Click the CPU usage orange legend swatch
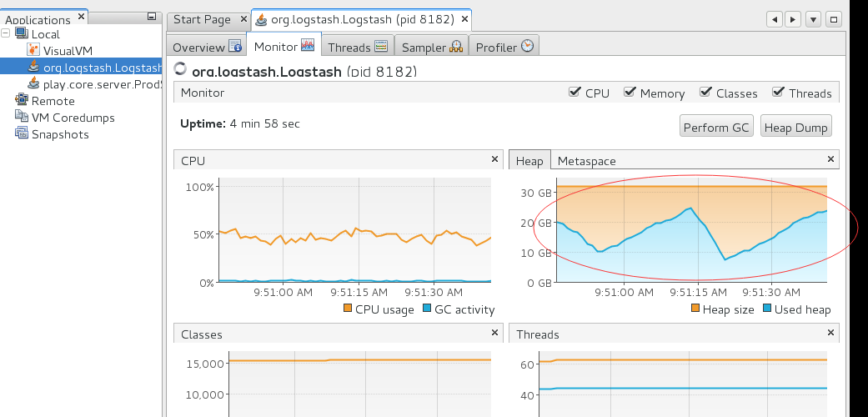Image resolution: width=868 pixels, height=417 pixels. click(x=348, y=309)
